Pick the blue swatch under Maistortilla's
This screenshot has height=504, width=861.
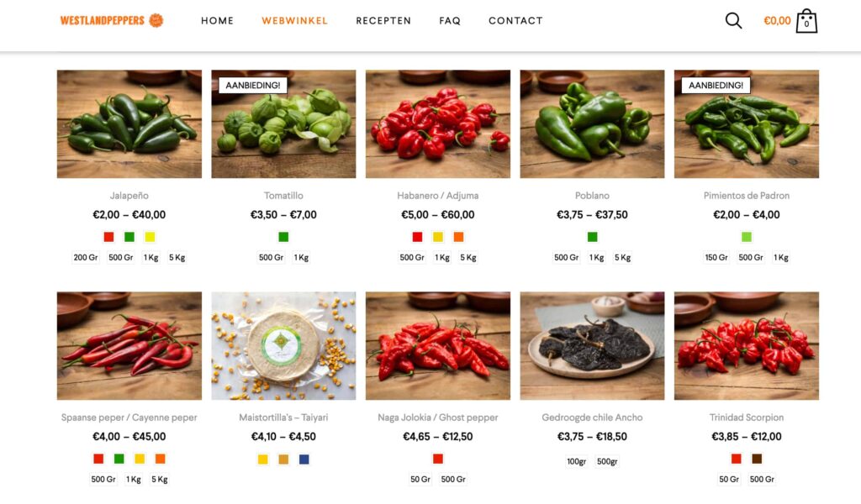point(304,459)
